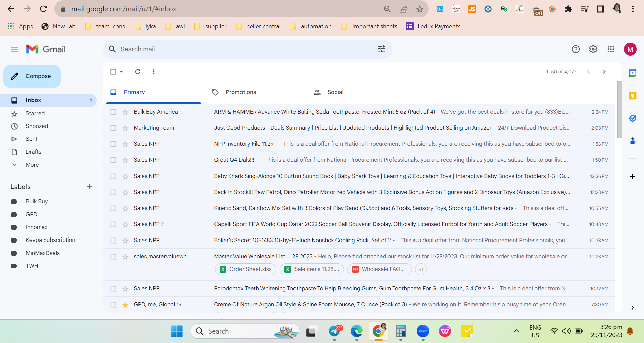Star the sales mastervaluewh. email
Screen dimensions: 644x343
[125, 257]
